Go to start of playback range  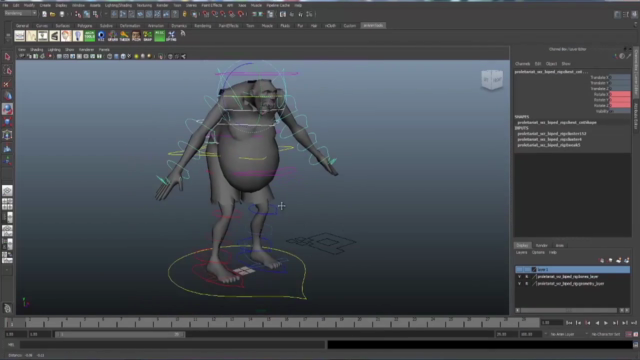tap(569, 323)
